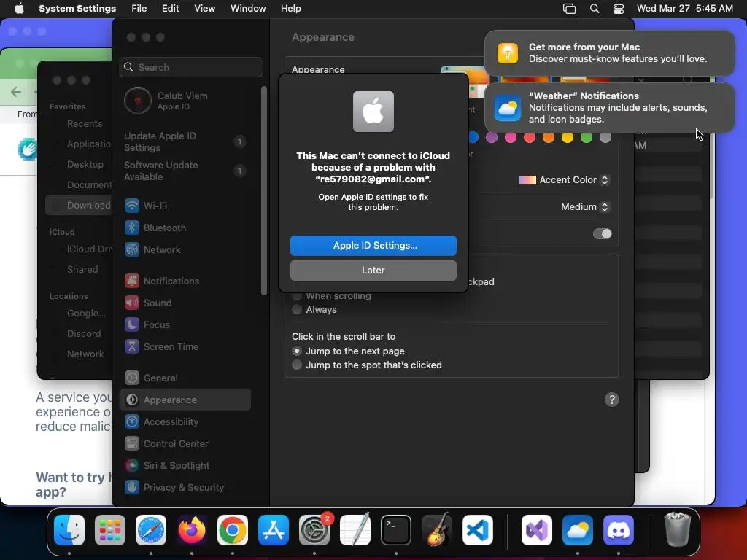Pick the graphite accent color
The image size is (747, 560).
pyautogui.click(x=605, y=138)
